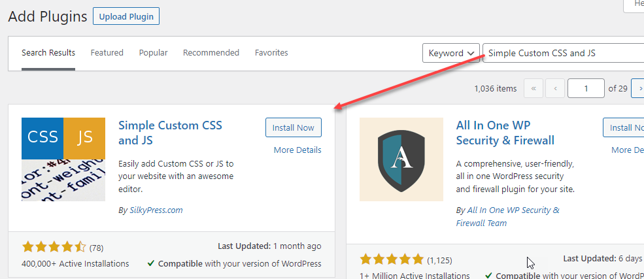Click the All In One WP Security title
644x279 pixels.
pyautogui.click(x=505, y=133)
